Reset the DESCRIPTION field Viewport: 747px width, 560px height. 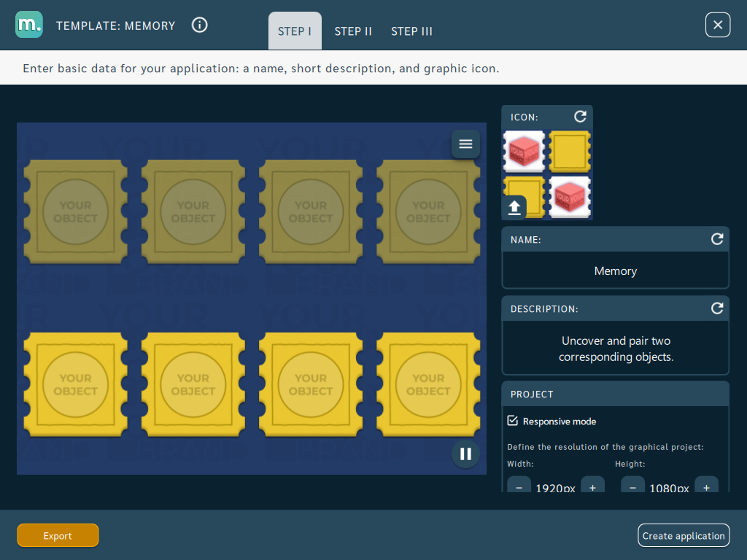pyautogui.click(x=717, y=308)
